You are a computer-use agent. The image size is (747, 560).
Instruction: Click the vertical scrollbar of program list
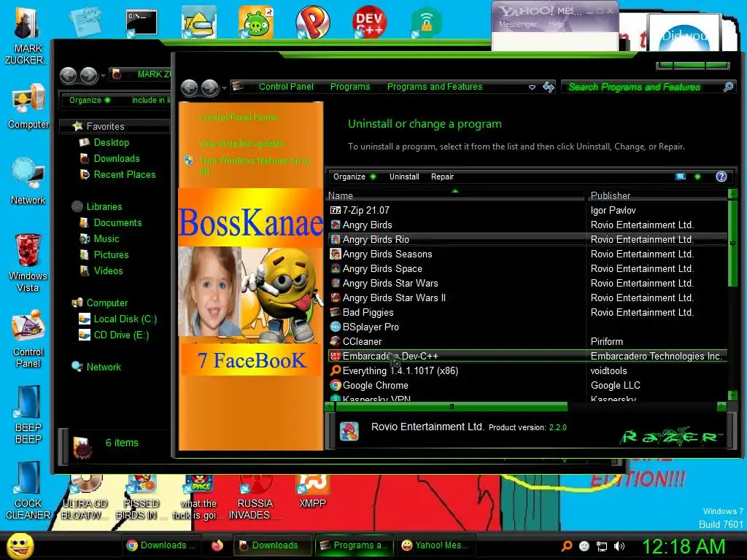[x=732, y=244]
